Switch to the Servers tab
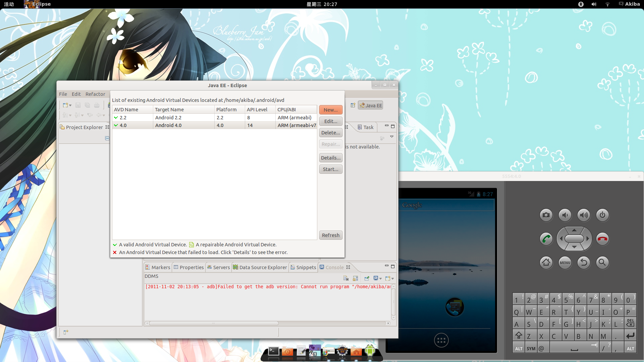The image size is (644, 362). [x=218, y=267]
